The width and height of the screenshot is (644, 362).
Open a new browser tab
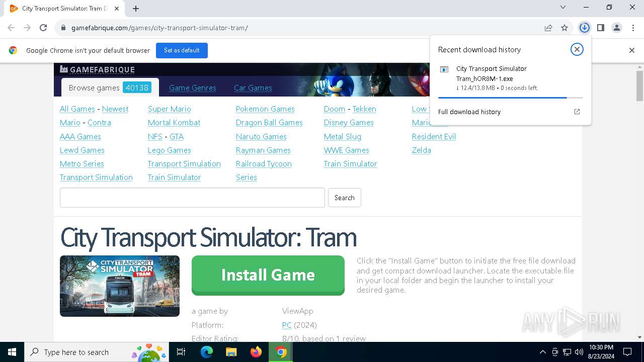tap(136, 9)
